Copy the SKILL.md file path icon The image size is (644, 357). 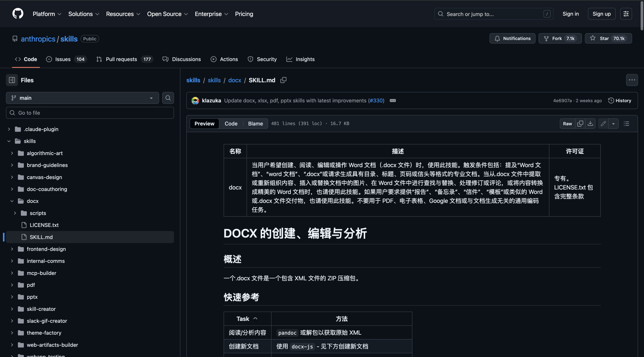(x=283, y=80)
